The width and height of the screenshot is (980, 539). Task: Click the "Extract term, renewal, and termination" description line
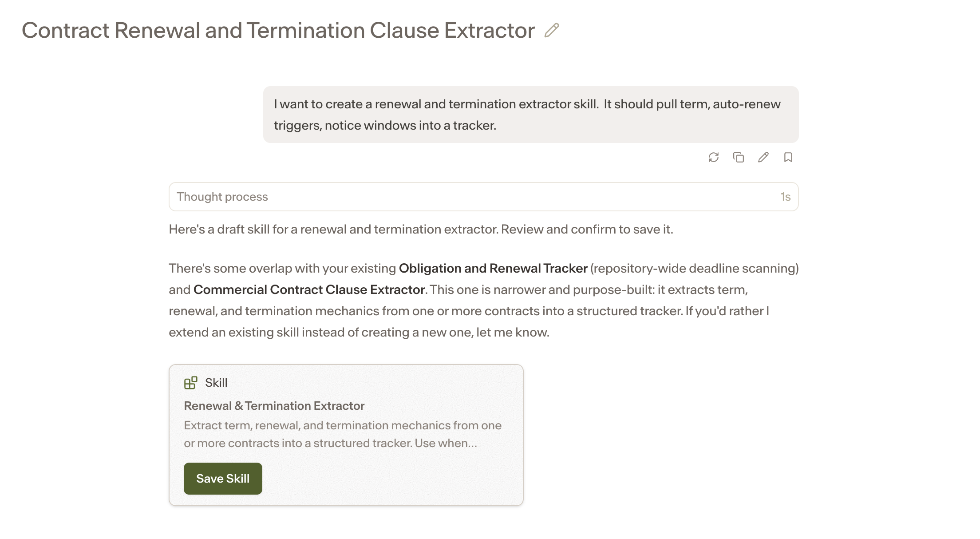(343, 425)
